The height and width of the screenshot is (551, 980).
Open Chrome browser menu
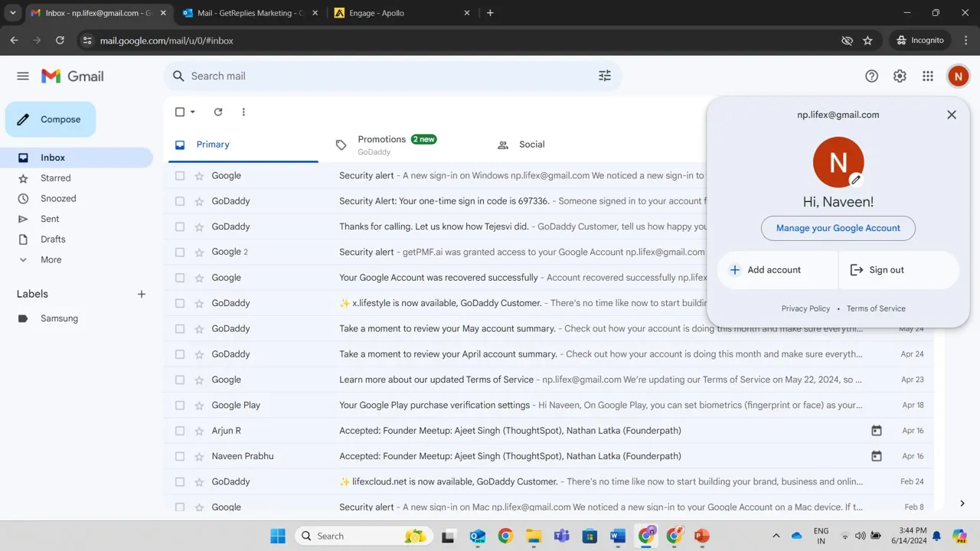point(965,41)
